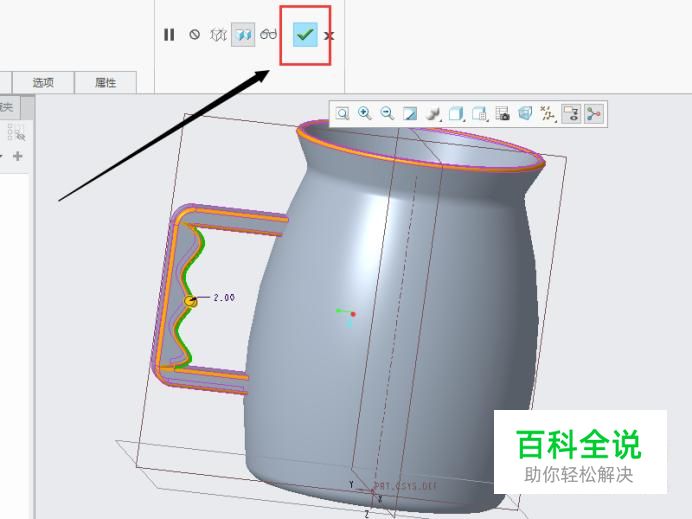This screenshot has height=519, width=692.
Task: Click the plus icon in model tree panel
Action: (x=18, y=156)
